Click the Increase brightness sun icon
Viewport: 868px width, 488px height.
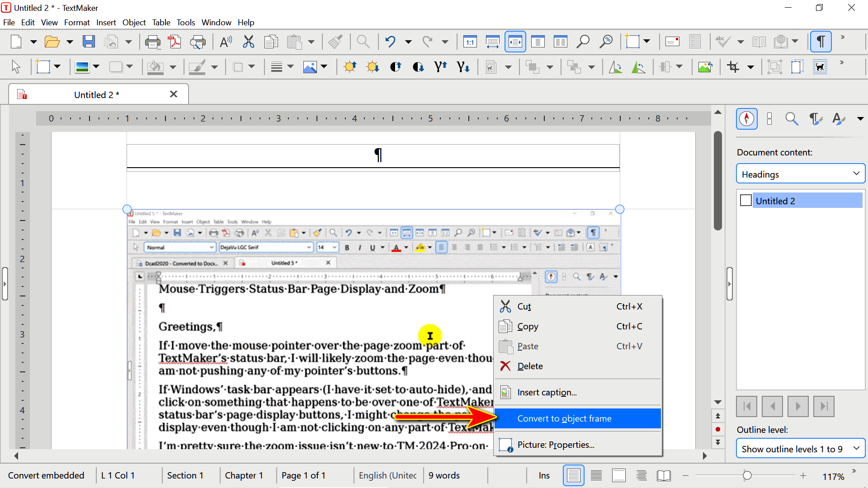point(350,67)
